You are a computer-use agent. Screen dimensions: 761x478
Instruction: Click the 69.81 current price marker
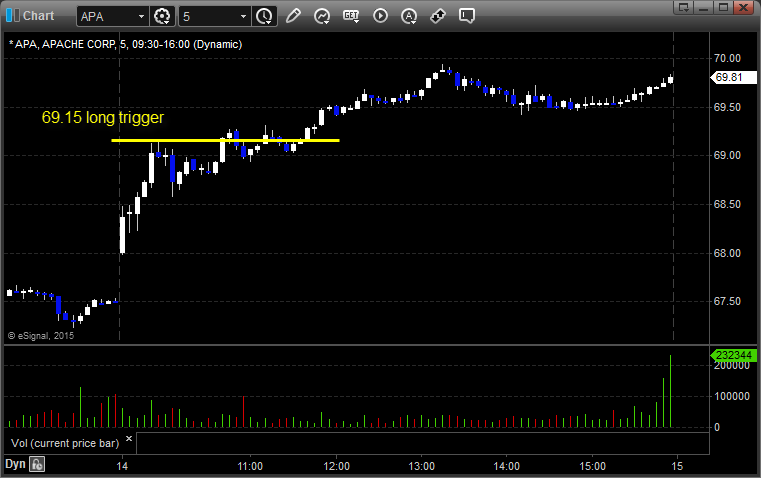click(733, 77)
